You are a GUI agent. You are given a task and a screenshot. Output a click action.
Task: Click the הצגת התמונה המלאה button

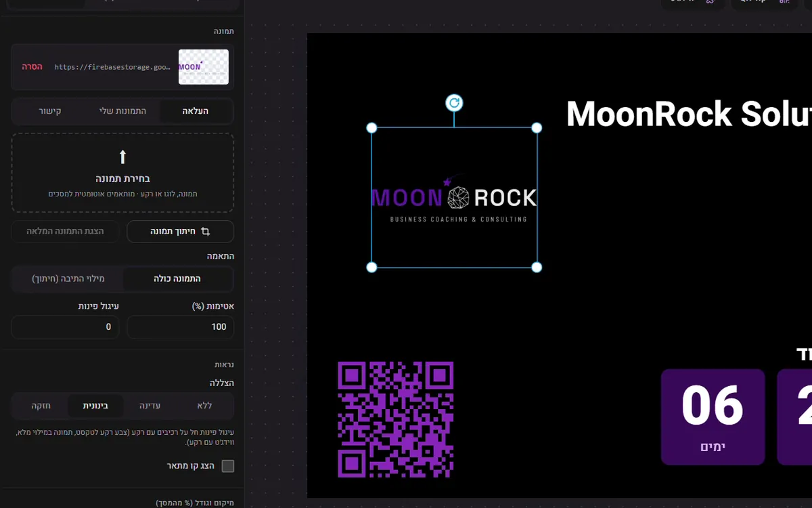pyautogui.click(x=65, y=232)
